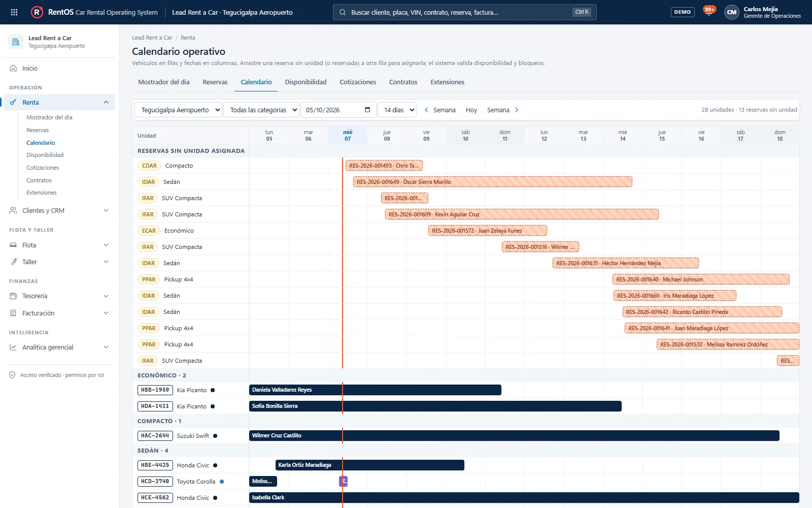812x508 pixels.
Task: Collapse the Renta menu section
Action: (106, 102)
